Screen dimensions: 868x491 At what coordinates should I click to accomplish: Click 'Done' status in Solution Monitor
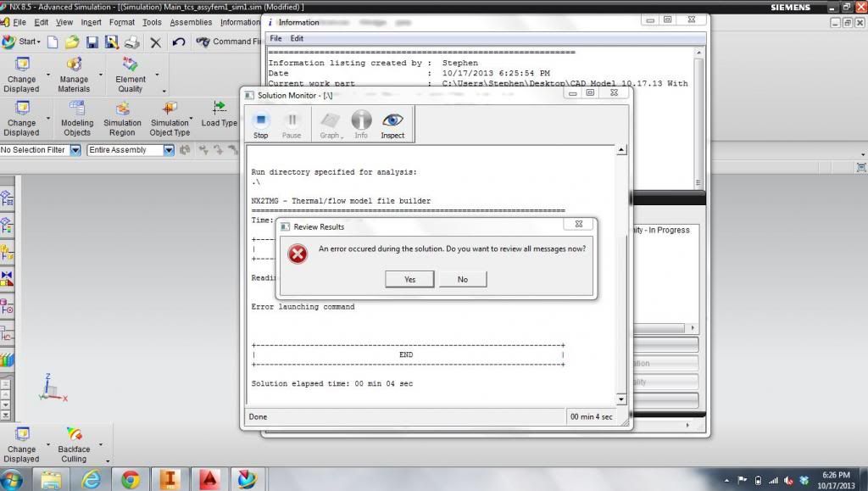point(258,417)
